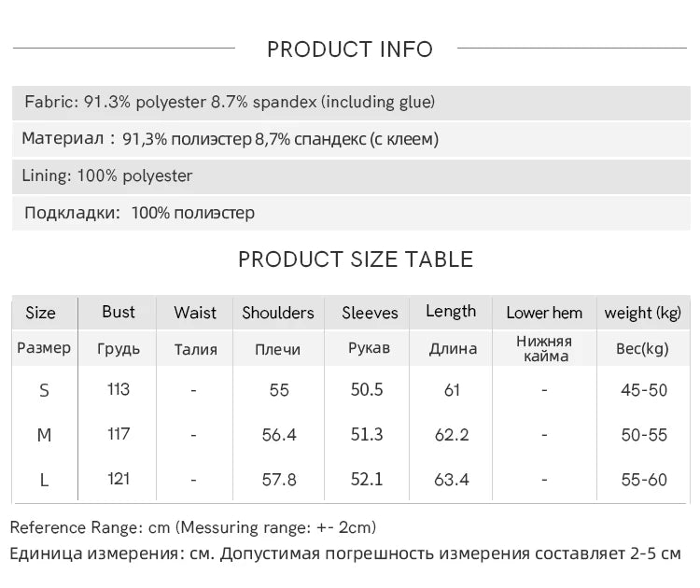Screen dimensions: 700x588
Task: Select the Подкладки 100% полиэстер row
Action: click(140, 213)
